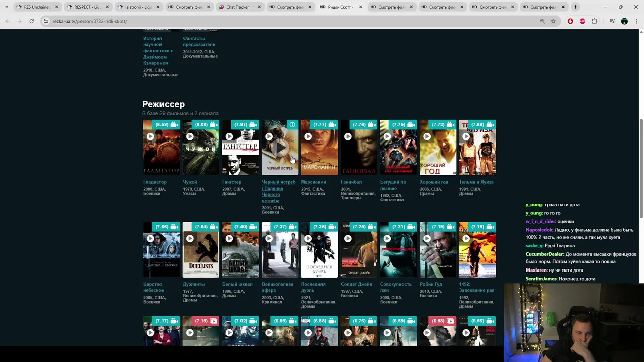
Task: Click the play icon on Марсианин poster
Action: click(308, 136)
